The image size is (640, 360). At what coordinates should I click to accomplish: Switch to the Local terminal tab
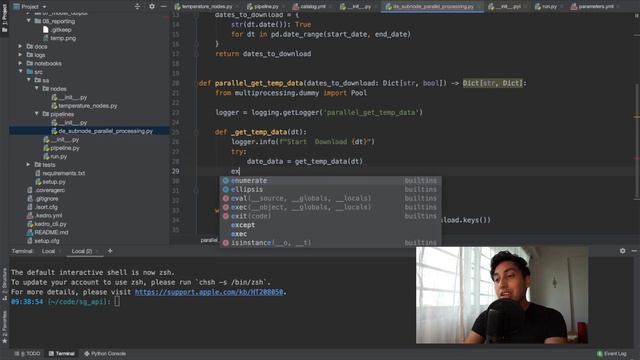click(48, 251)
